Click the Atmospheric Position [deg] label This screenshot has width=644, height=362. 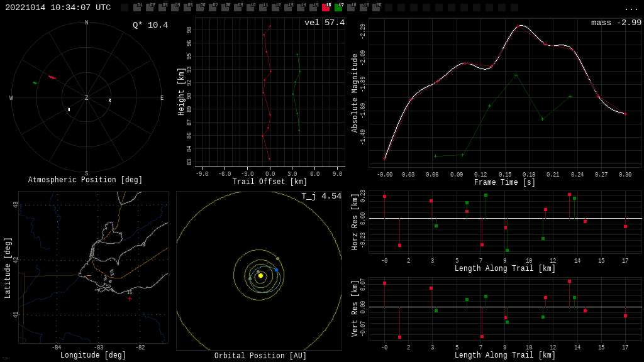coord(85,180)
